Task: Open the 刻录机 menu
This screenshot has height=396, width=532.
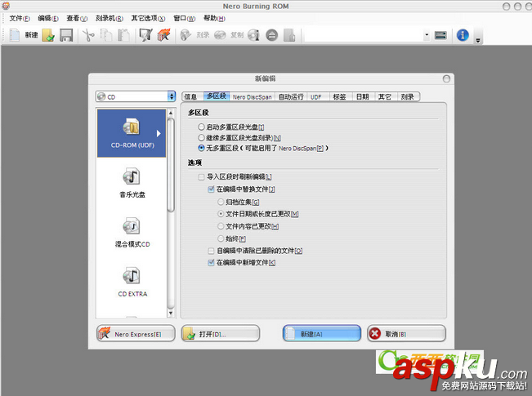Action: tap(110, 18)
